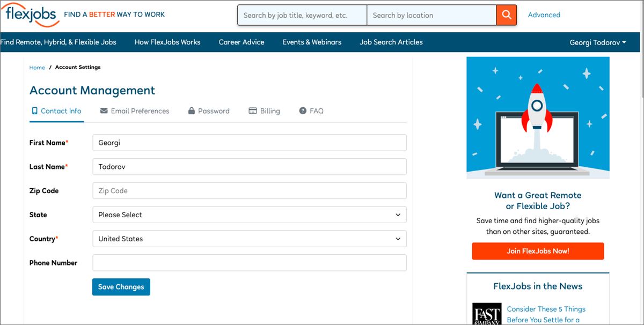The width and height of the screenshot is (644, 325).
Task: Click the FlexJobs logo
Action: [30, 14]
